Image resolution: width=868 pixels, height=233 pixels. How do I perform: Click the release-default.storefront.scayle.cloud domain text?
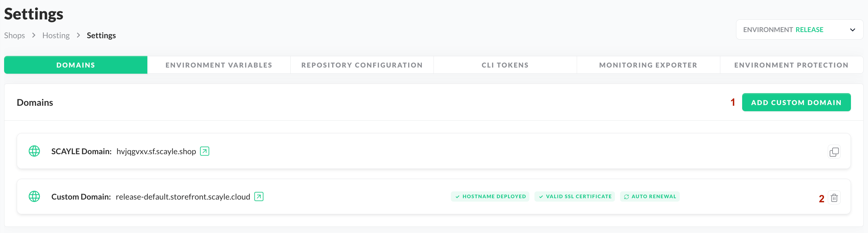pos(183,197)
